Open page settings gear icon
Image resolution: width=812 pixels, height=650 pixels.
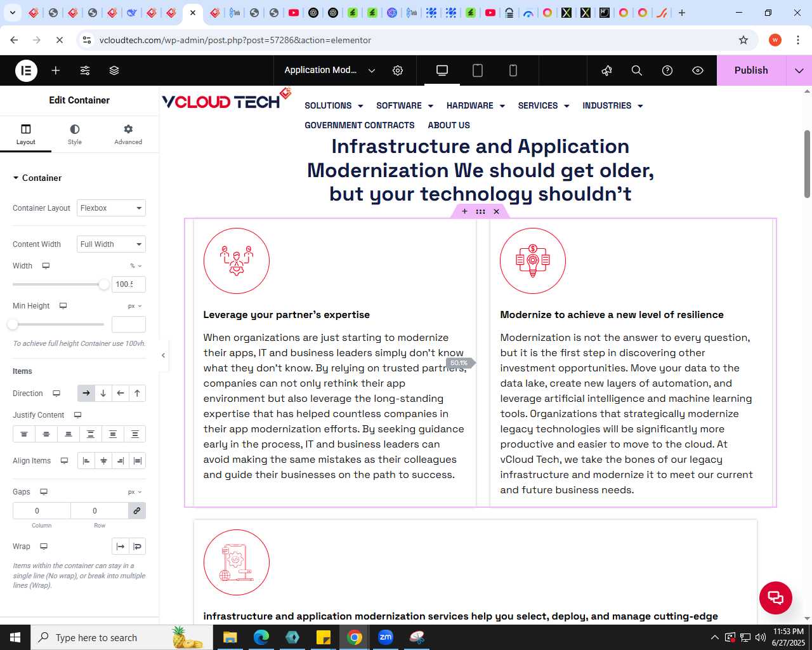coord(398,70)
